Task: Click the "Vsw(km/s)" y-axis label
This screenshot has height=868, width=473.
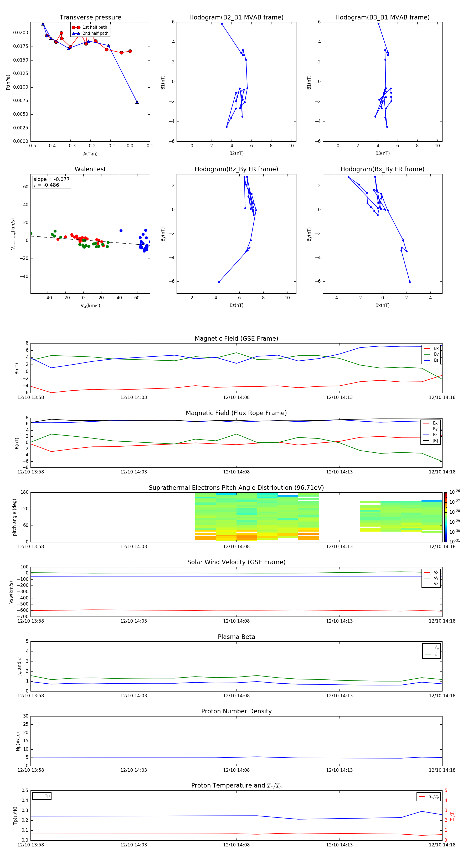Action: point(11,592)
